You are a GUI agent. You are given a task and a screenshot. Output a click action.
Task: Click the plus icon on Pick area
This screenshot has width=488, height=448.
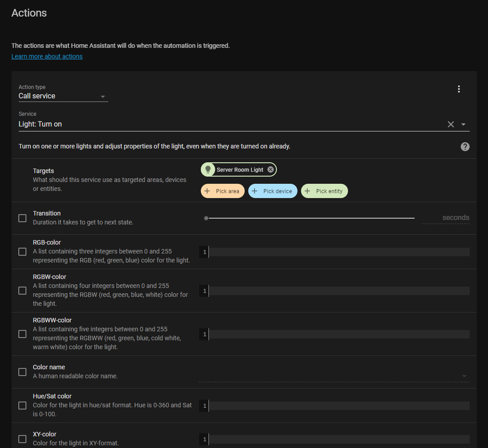pyautogui.click(x=206, y=191)
